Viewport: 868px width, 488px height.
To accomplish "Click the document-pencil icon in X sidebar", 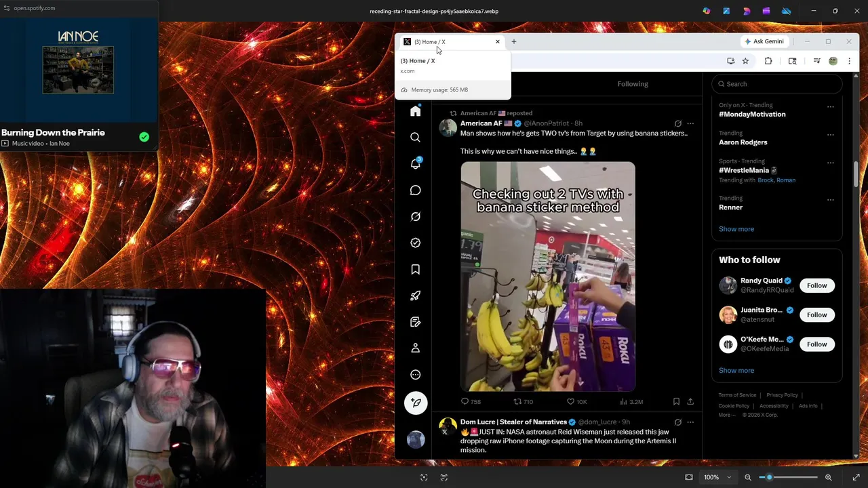I will [x=416, y=322].
